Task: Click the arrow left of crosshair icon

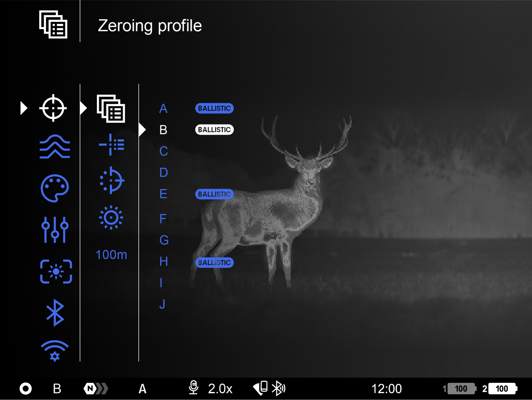Action: point(24,108)
